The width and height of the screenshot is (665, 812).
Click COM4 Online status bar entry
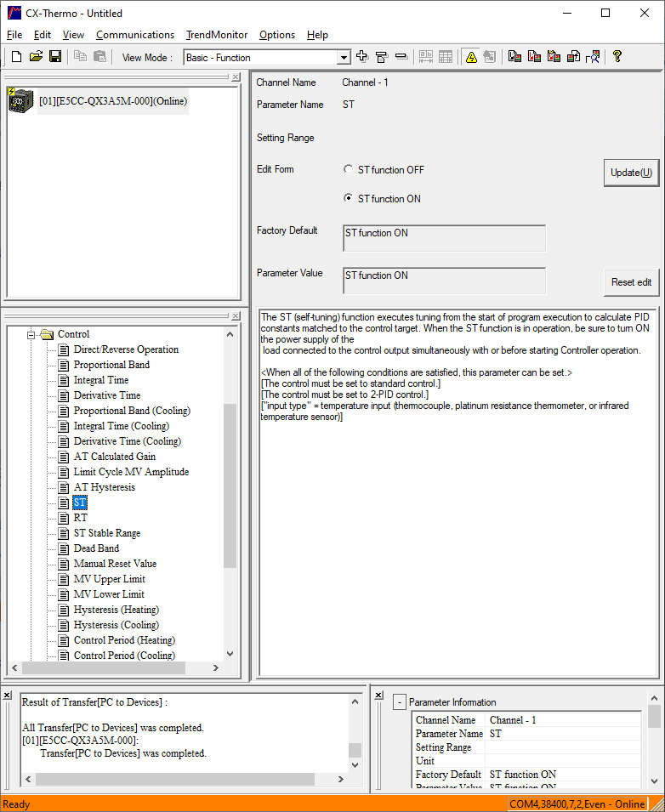click(x=577, y=804)
